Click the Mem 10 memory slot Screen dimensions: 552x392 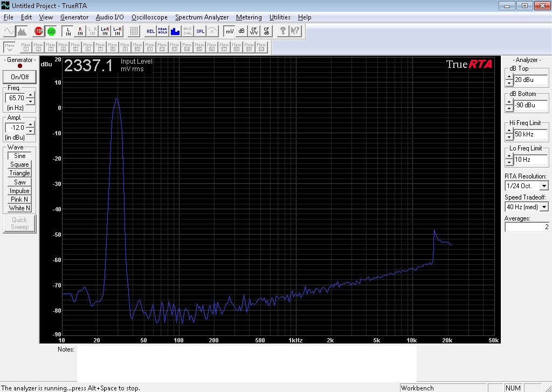pyautogui.click(x=137, y=47)
